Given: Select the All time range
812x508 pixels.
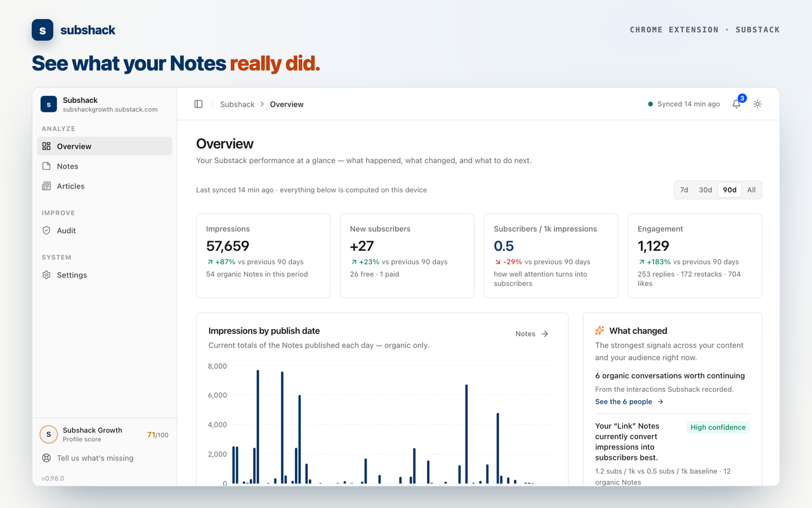Looking at the screenshot, I should click(751, 190).
